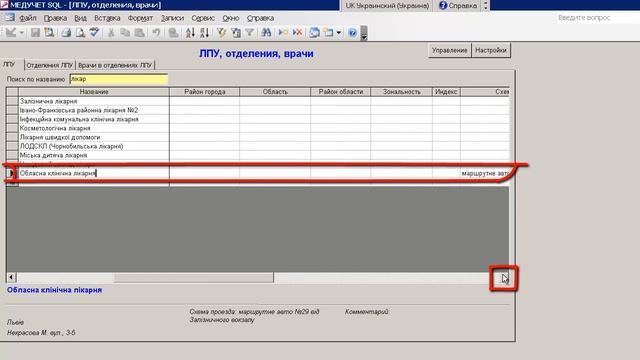Screen dimensions: 640x360
Task: Click the form control icon left of Файл
Action: point(9,18)
